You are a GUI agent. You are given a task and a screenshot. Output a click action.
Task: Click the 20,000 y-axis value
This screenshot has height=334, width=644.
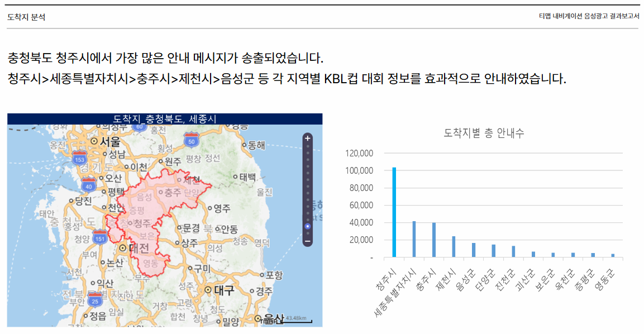pyautogui.click(x=361, y=240)
